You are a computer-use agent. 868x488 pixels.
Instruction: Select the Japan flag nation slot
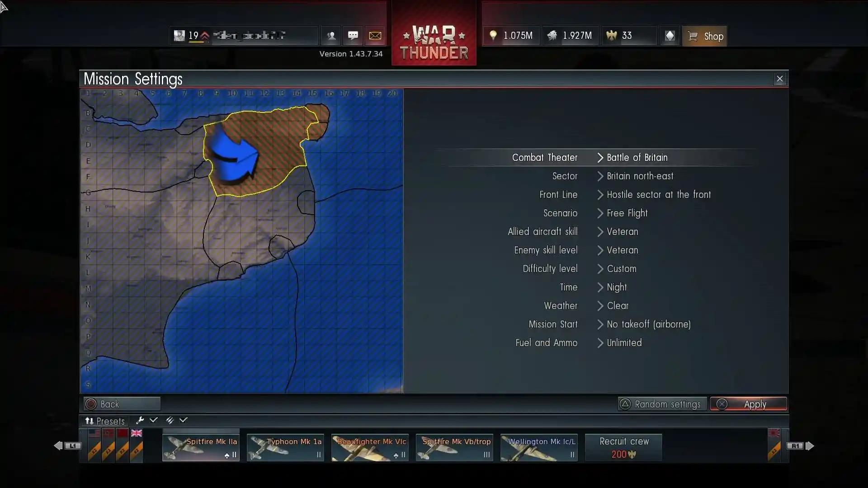click(x=774, y=445)
